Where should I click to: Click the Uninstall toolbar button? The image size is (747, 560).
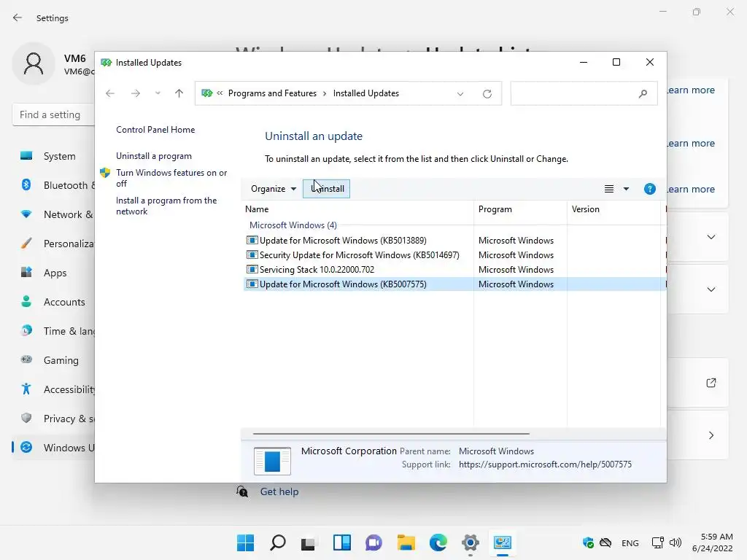(x=326, y=189)
